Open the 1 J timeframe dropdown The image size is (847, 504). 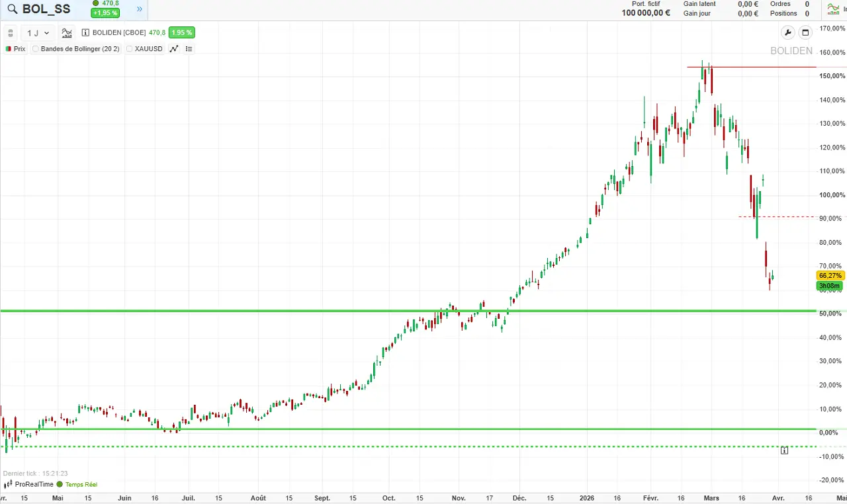[36, 32]
